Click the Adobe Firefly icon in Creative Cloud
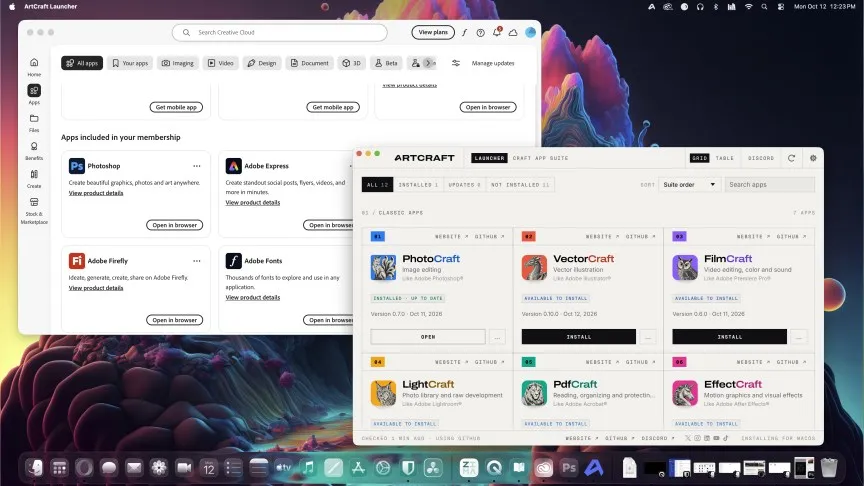 [77, 261]
